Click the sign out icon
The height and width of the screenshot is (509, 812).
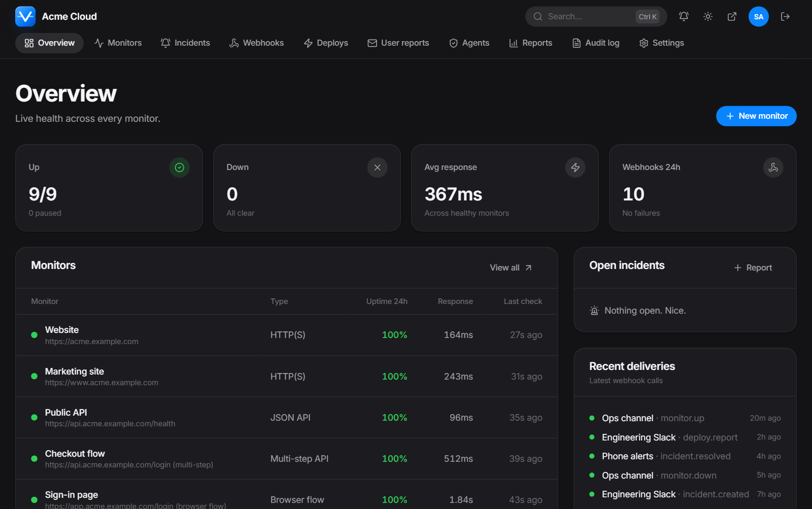tap(785, 16)
